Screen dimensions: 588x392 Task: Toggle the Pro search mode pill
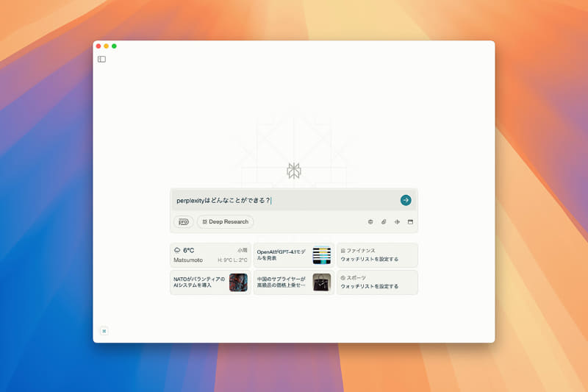tap(183, 221)
